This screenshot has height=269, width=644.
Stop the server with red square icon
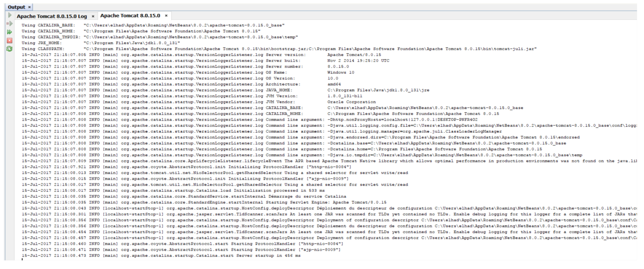pyautogui.click(x=10, y=40)
